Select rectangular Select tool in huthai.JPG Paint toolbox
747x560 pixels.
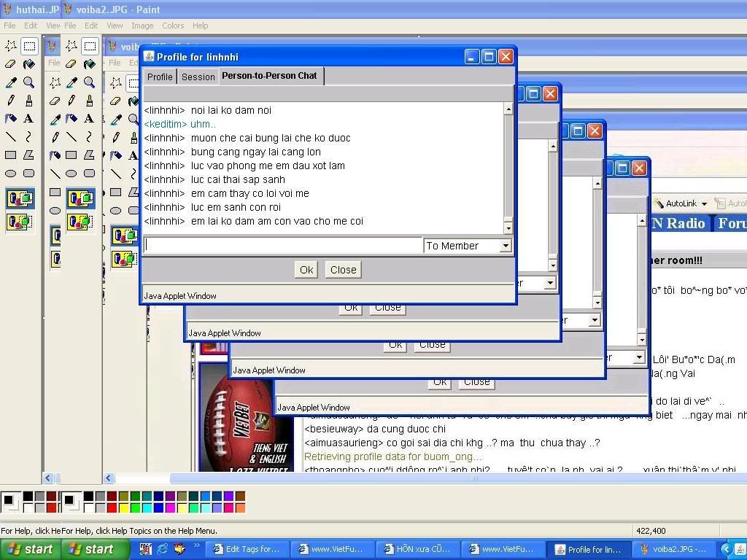click(29, 46)
